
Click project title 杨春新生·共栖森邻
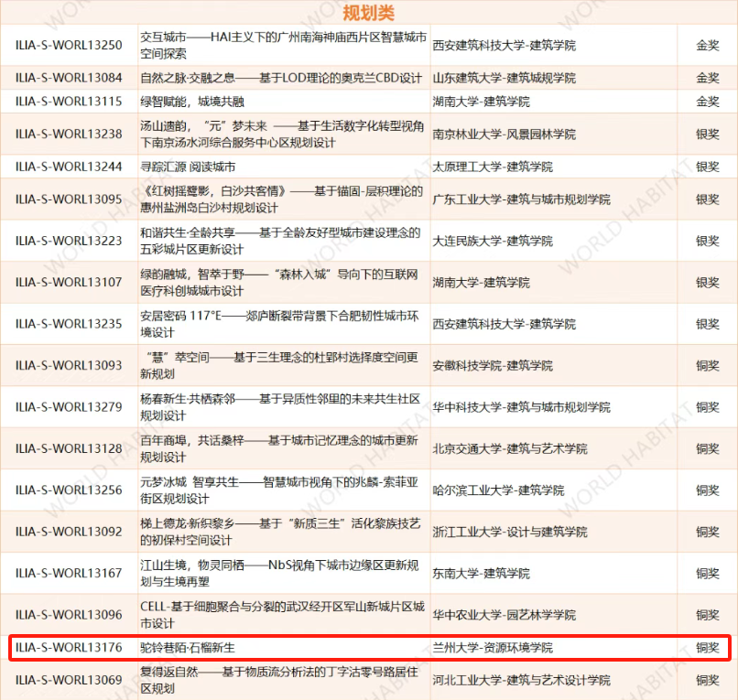click(x=280, y=407)
